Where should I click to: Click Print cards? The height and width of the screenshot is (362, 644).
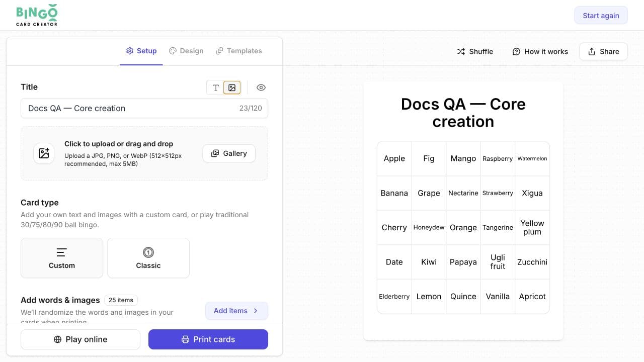coord(208,339)
